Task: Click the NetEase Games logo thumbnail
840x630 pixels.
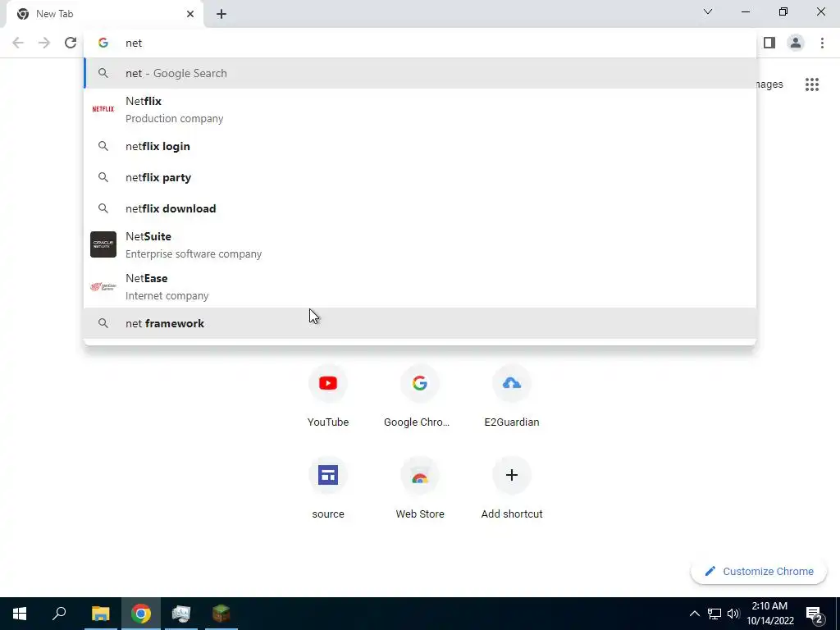Action: click(x=103, y=286)
